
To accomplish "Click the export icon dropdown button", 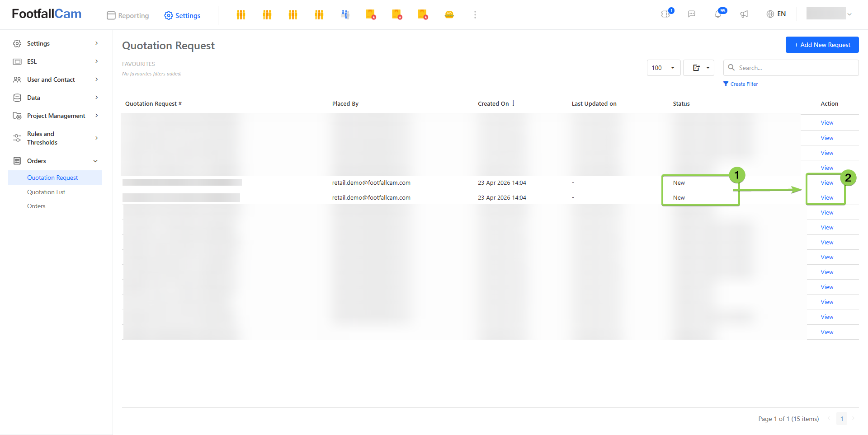I will coord(698,68).
